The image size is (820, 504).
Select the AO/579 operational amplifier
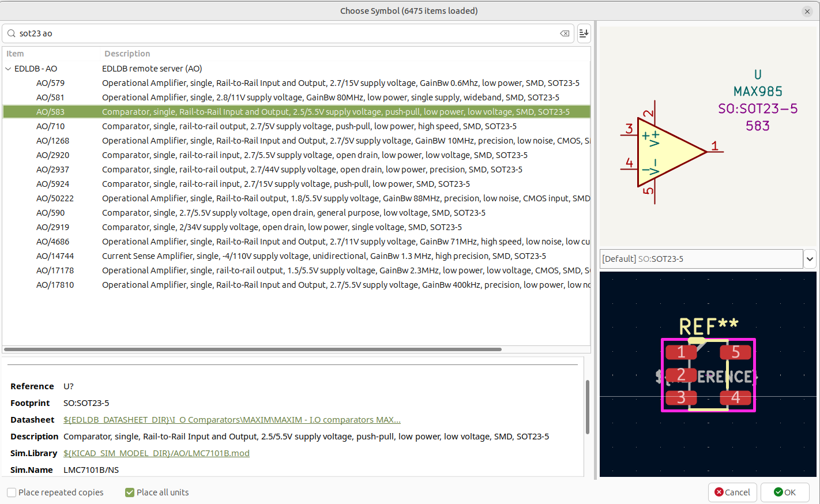(x=51, y=83)
